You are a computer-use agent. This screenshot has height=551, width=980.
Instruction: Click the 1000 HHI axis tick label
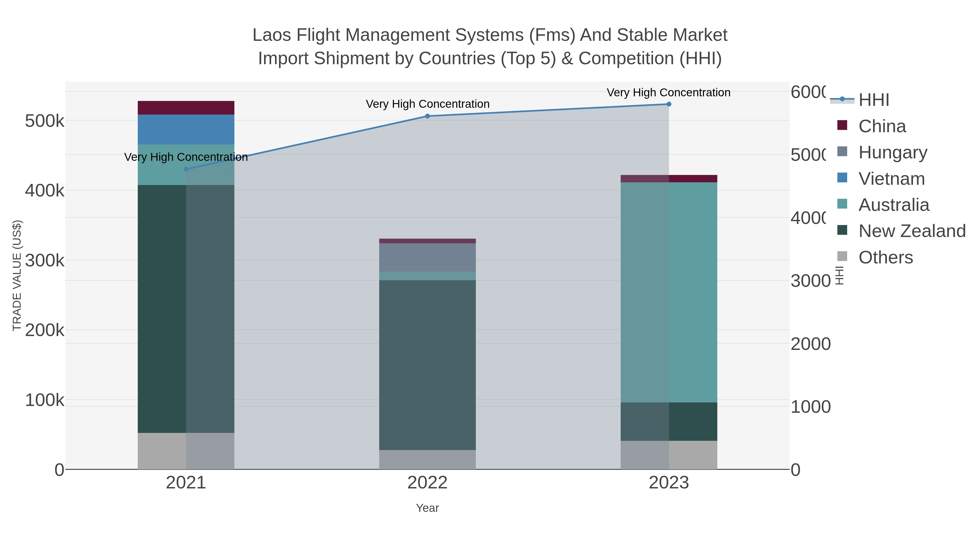811,407
